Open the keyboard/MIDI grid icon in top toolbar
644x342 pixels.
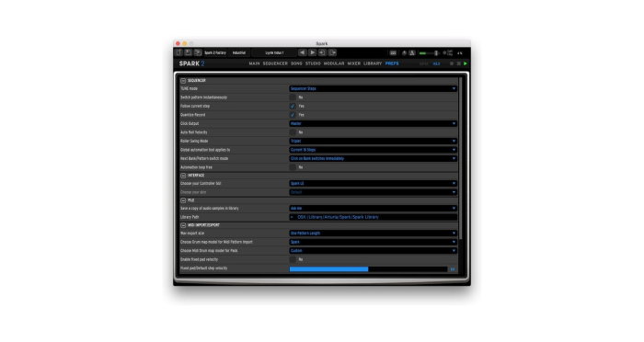(x=393, y=53)
